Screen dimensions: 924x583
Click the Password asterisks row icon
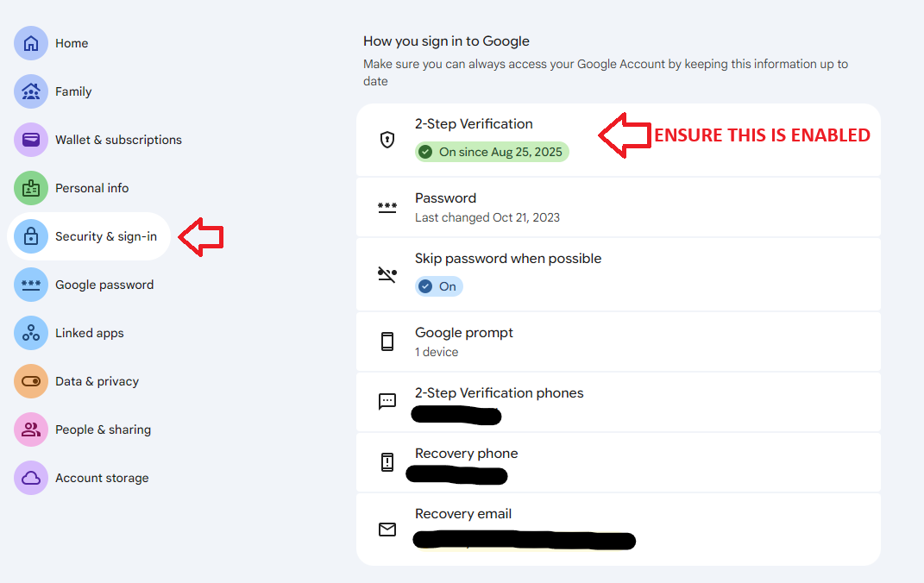pyautogui.click(x=387, y=207)
